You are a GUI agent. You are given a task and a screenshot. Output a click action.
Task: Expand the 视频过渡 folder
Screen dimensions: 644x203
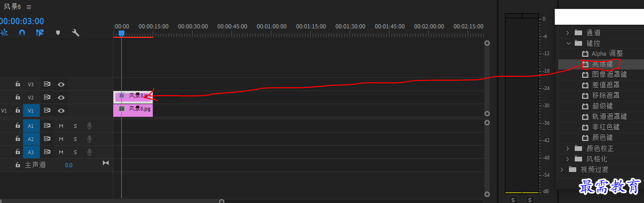point(562,169)
